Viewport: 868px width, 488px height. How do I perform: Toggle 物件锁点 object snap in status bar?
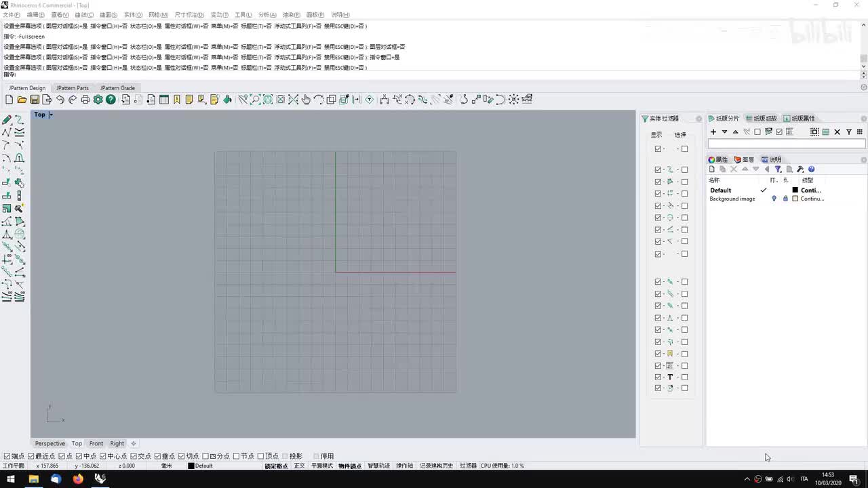(x=350, y=466)
